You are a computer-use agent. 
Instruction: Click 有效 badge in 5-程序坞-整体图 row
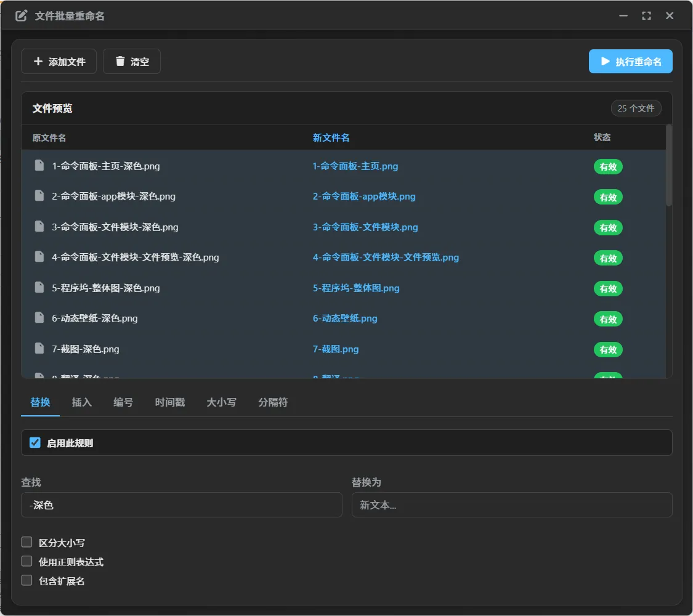pos(608,288)
